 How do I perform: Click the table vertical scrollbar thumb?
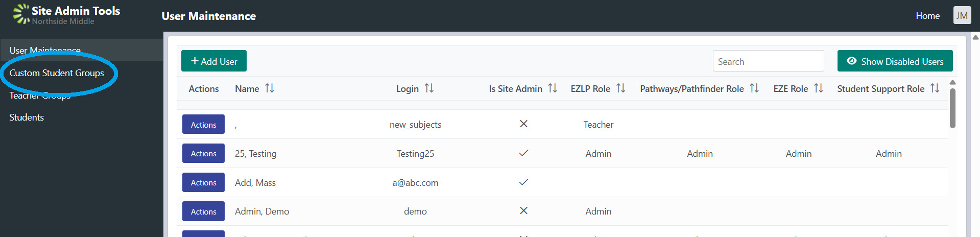(952, 108)
